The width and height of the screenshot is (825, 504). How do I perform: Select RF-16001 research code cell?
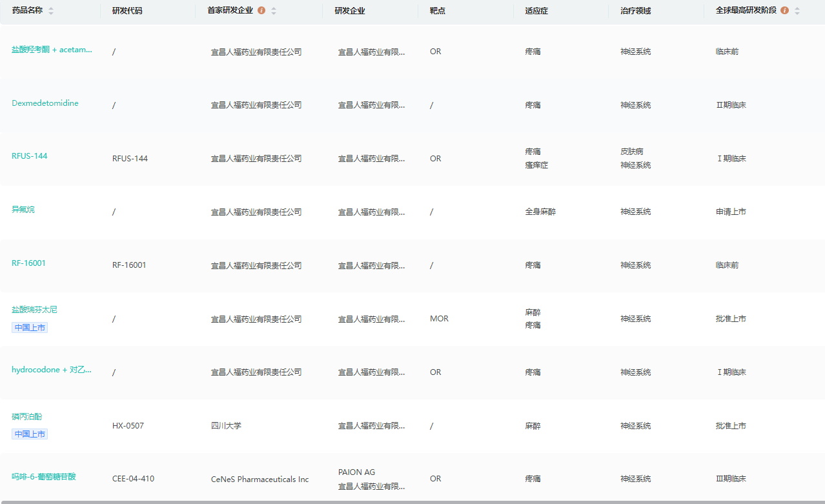coord(129,265)
